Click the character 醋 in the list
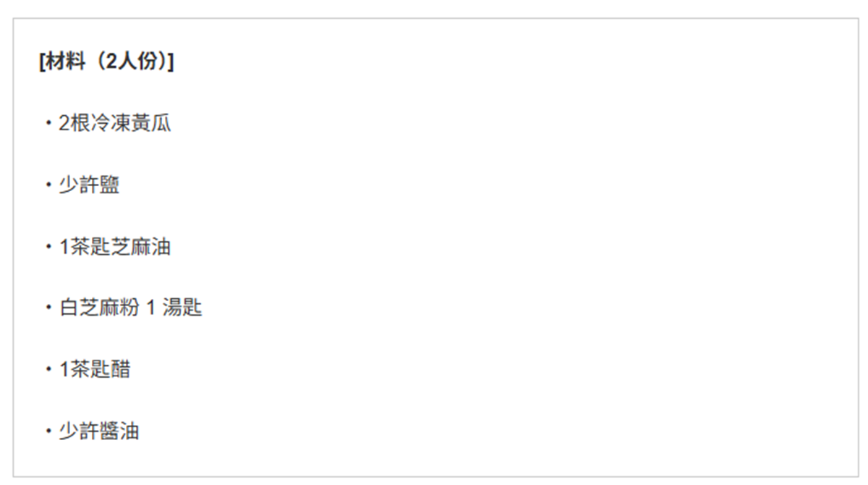This screenshot has width=868, height=485. coord(121,370)
